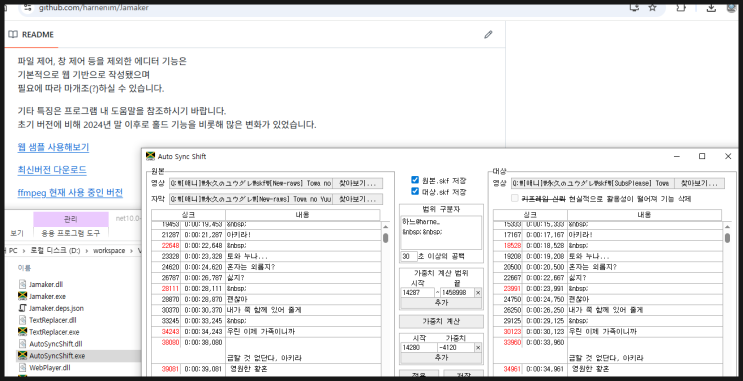Click the site settings icon in address bar
Image resolution: width=743 pixels, height=381 pixels.
[28, 8]
